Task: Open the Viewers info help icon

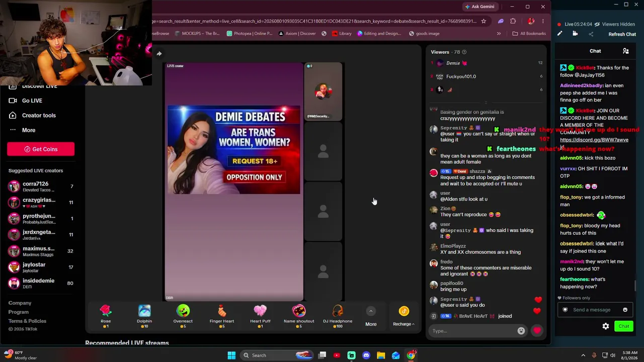Action: [x=464, y=52]
